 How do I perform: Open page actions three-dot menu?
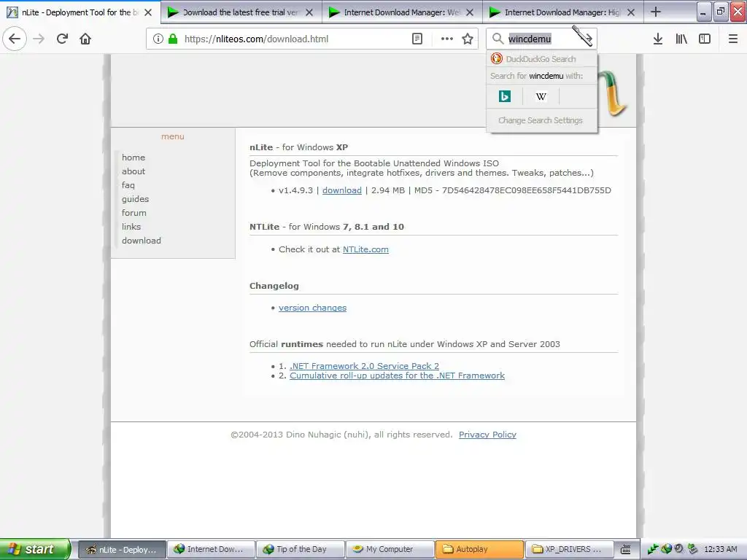pos(447,39)
